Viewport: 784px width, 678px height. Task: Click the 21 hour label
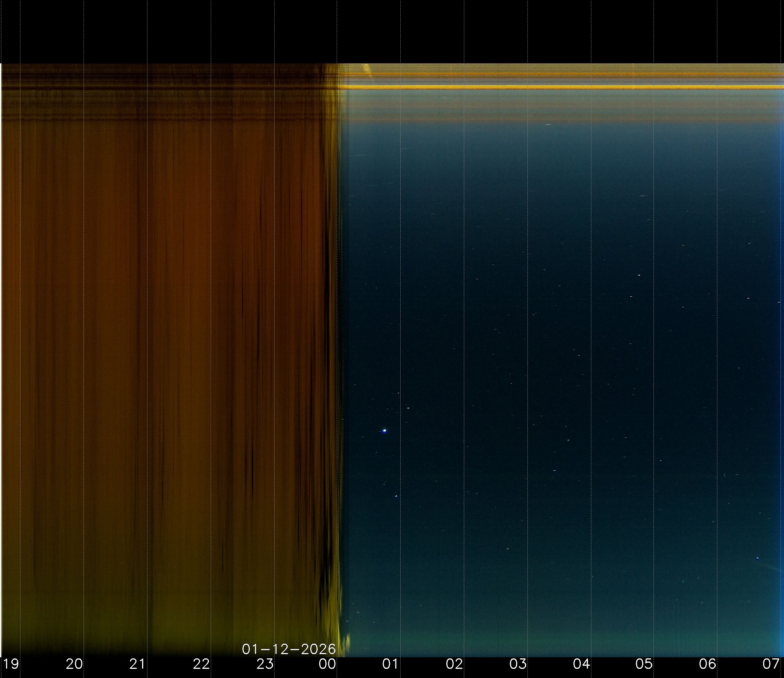coord(137,664)
